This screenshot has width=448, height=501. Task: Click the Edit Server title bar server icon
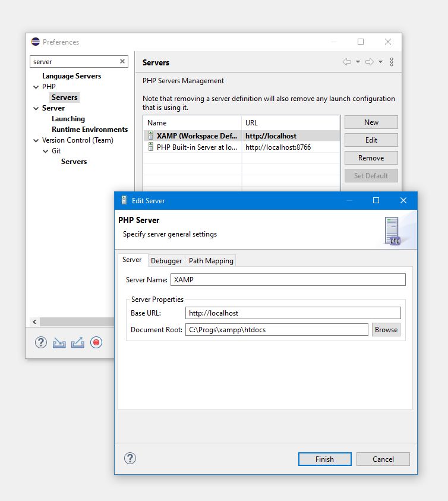click(x=124, y=200)
